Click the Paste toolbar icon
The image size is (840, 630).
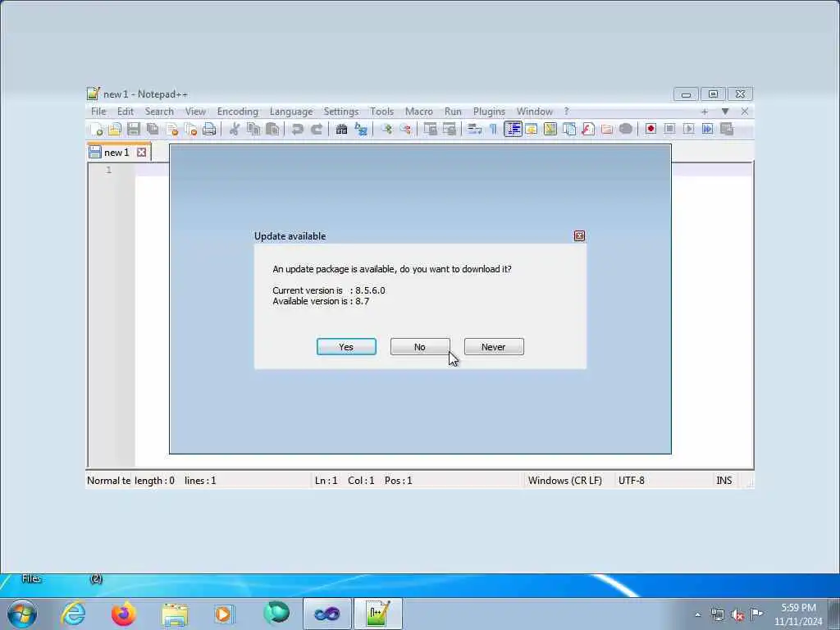coord(272,129)
